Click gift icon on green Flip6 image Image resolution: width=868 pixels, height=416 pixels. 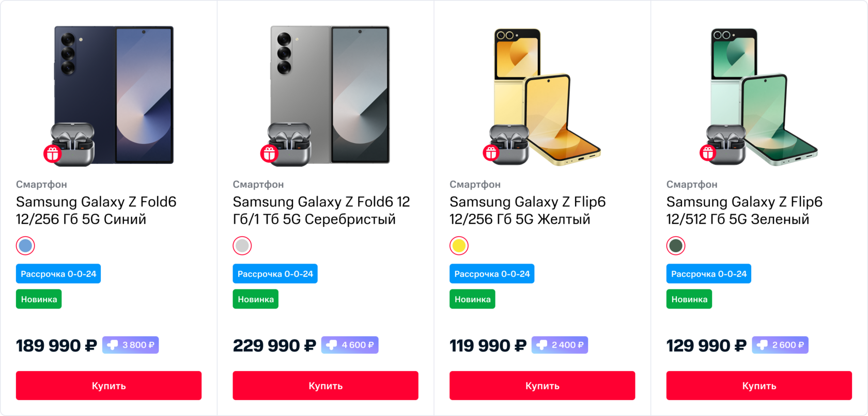point(707,153)
